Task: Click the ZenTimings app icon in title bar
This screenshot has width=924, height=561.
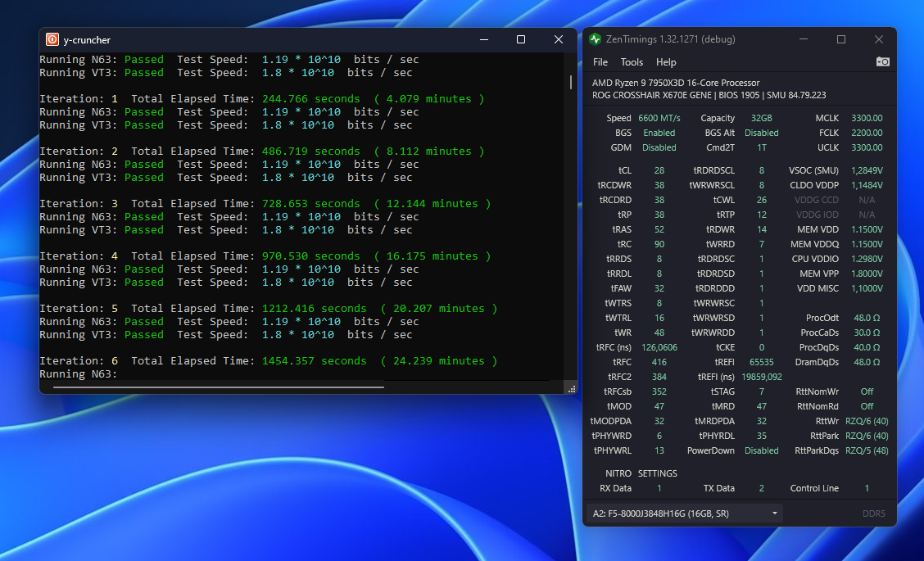Action: 596,39
